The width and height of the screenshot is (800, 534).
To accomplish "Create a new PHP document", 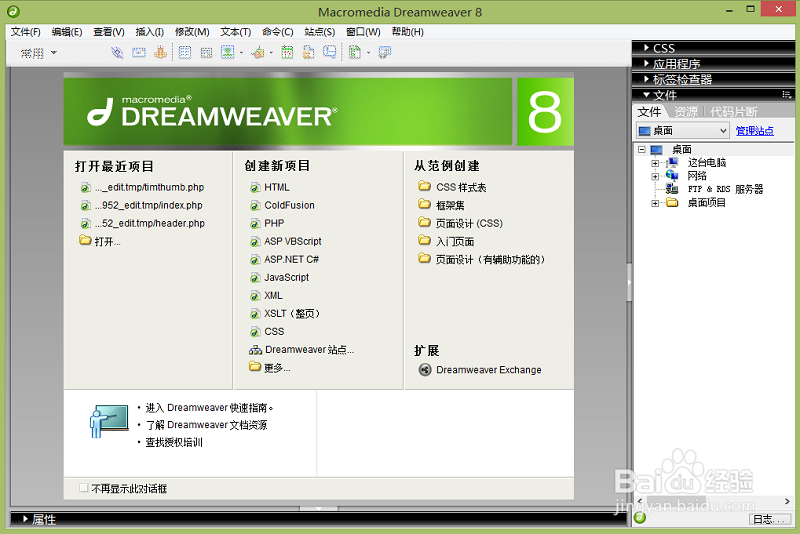I will tap(274, 223).
